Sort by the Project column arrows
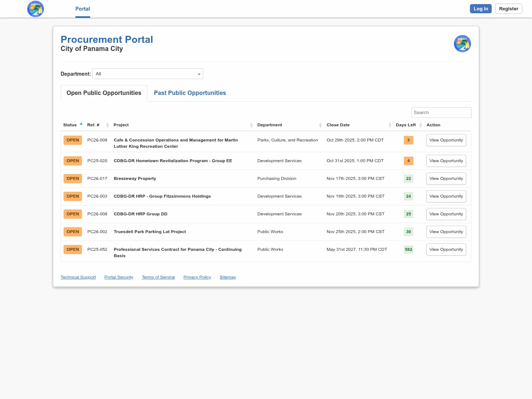The height and width of the screenshot is (399, 532). click(251, 125)
